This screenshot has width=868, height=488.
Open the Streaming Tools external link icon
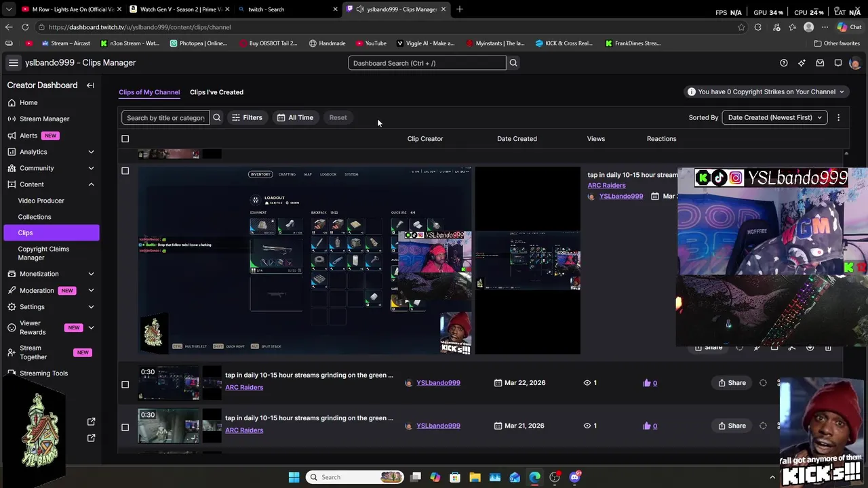[x=92, y=422]
